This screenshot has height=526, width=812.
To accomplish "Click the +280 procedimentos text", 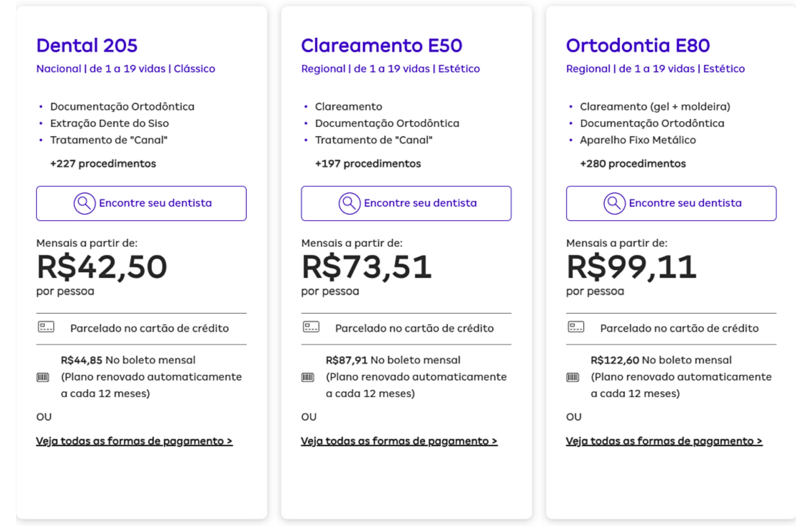I will pos(633,164).
